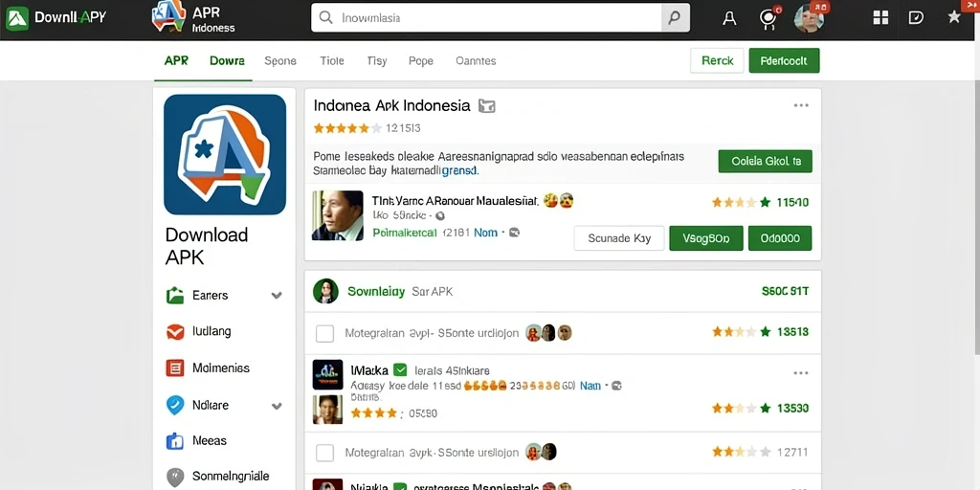Viewport: 980px width, 490px height.
Task: Click the Sovnleioy round avatar icon
Action: pos(325,291)
